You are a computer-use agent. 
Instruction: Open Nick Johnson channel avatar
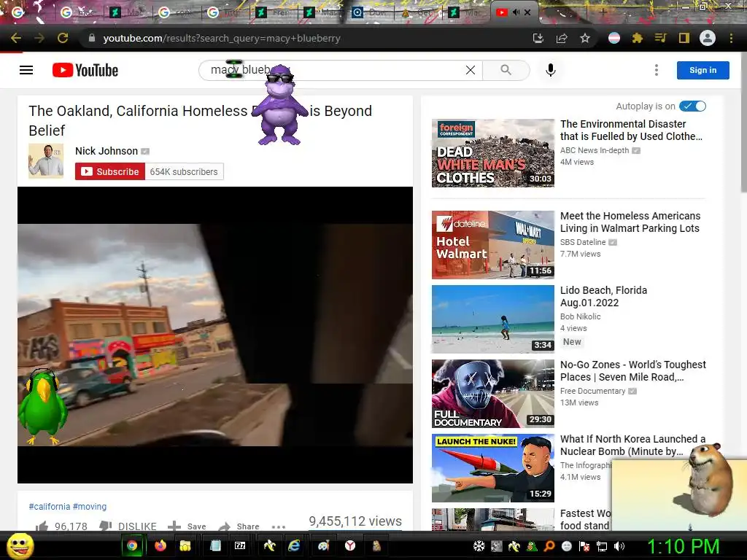[x=46, y=161]
